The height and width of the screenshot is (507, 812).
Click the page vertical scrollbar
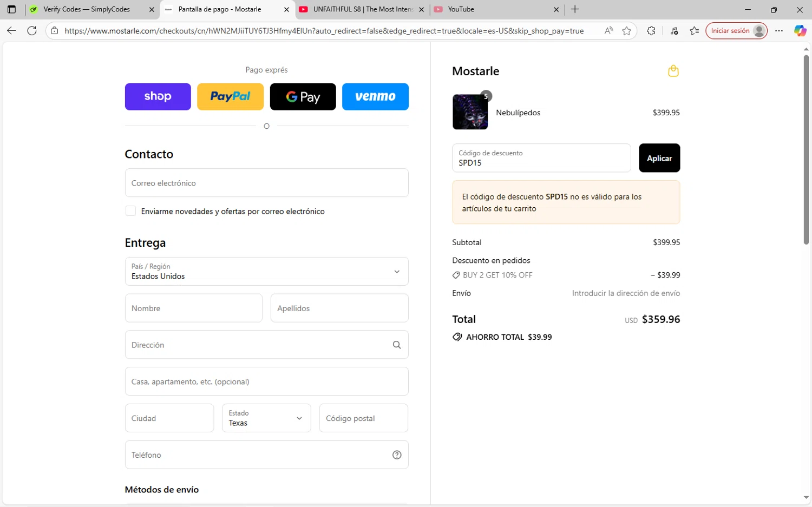tap(806, 149)
